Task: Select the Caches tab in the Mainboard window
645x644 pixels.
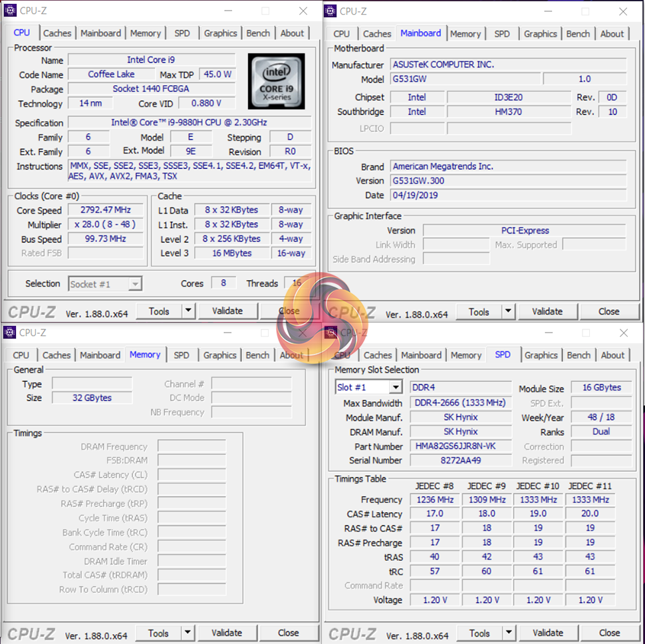Action: pos(377,34)
